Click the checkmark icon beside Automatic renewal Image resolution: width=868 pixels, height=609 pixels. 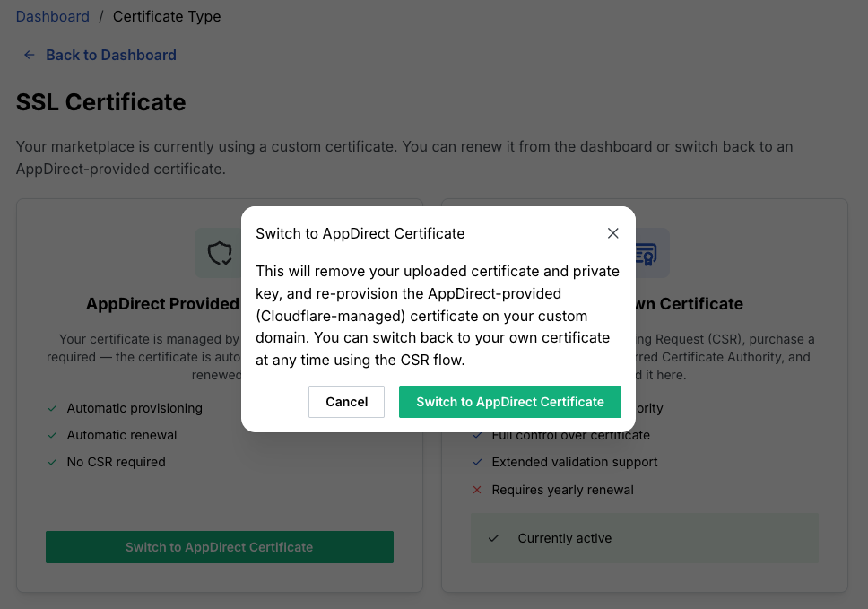tap(53, 435)
